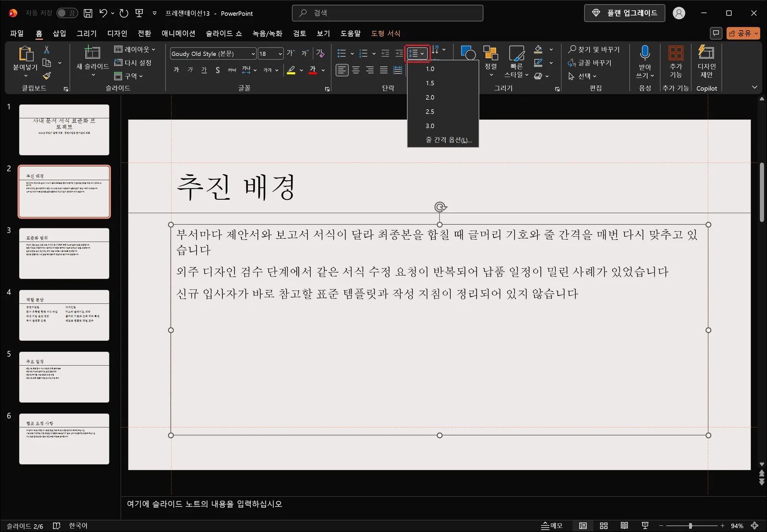
Task: Undo the last action
Action: point(103,13)
